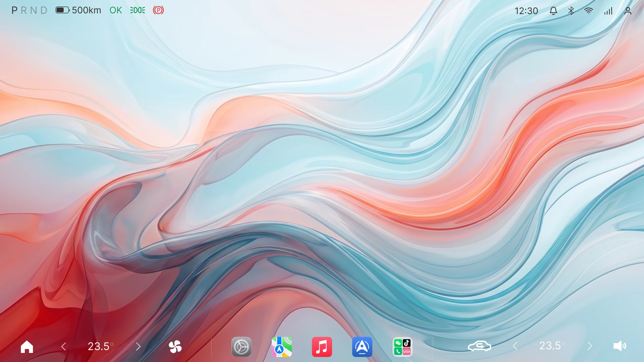
Task: Open the Settings gear app
Action: click(x=241, y=347)
